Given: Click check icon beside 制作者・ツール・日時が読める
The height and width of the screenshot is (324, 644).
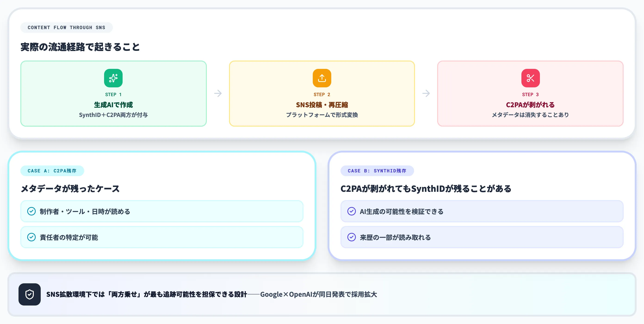Looking at the screenshot, I should (x=31, y=211).
